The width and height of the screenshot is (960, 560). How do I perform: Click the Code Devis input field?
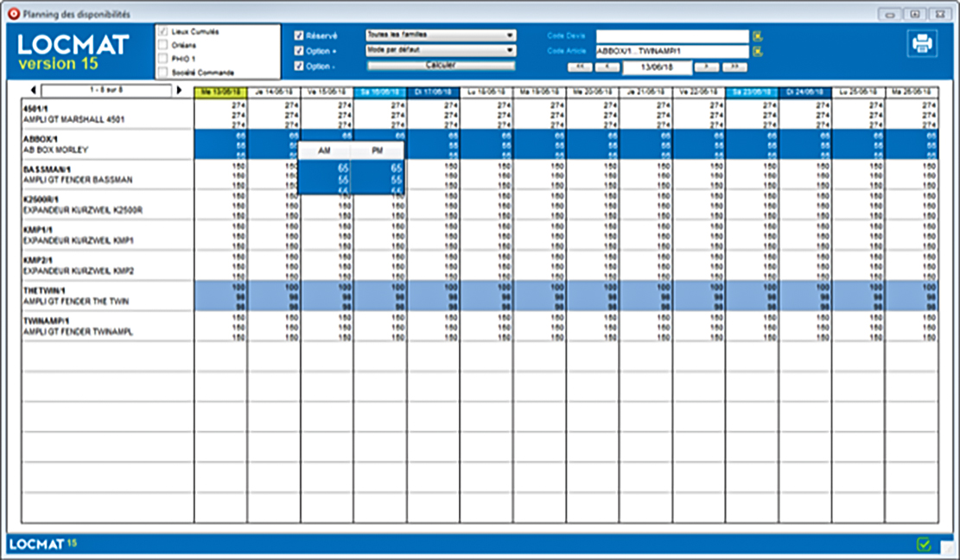pyautogui.click(x=673, y=36)
